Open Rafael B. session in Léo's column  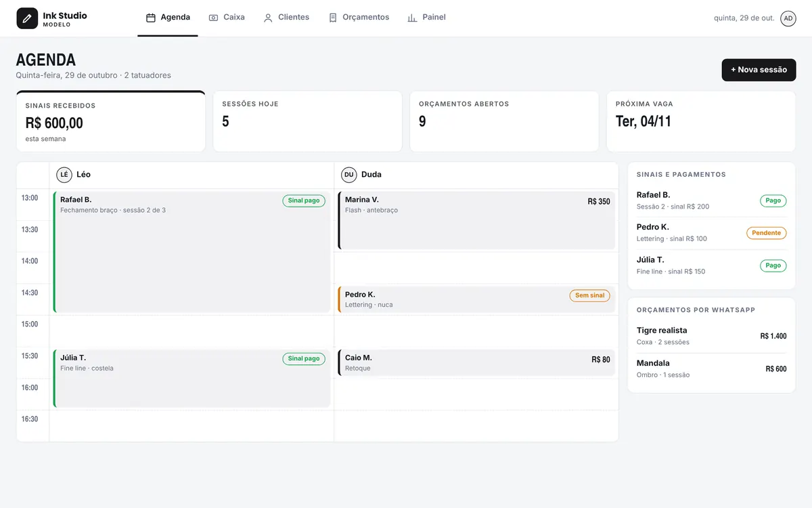[x=191, y=252]
